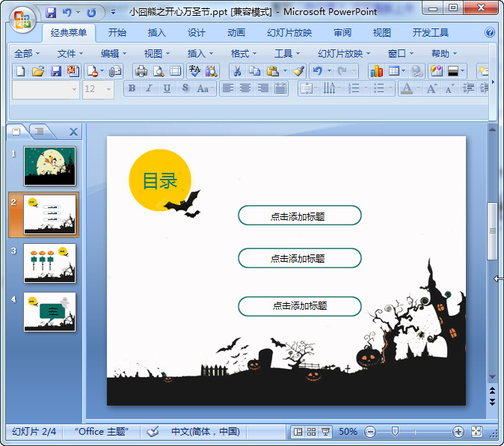
Task: Click the Center alignment icon
Action: pyautogui.click(x=245, y=88)
